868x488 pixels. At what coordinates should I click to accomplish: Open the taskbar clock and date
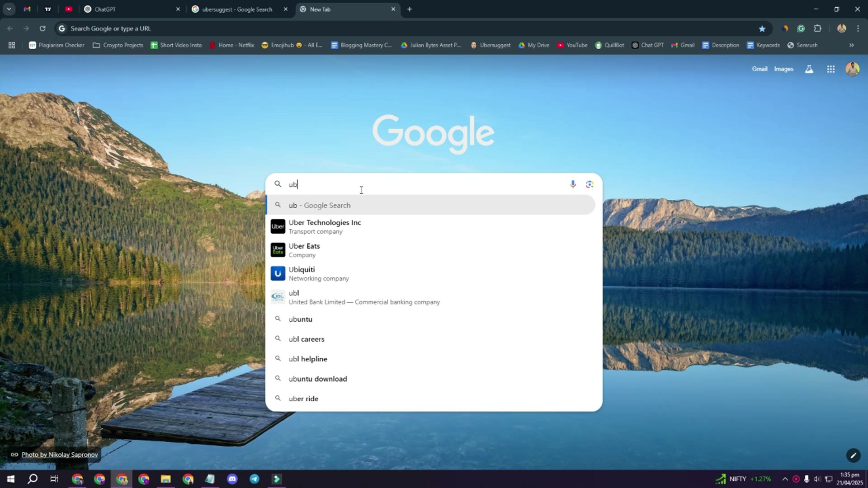coord(849,479)
